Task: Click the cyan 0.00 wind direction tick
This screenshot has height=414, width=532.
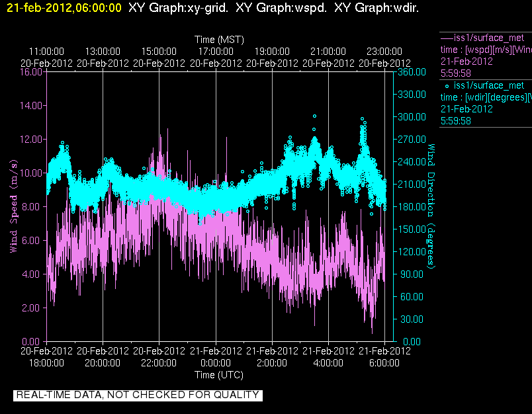Action: (x=412, y=341)
